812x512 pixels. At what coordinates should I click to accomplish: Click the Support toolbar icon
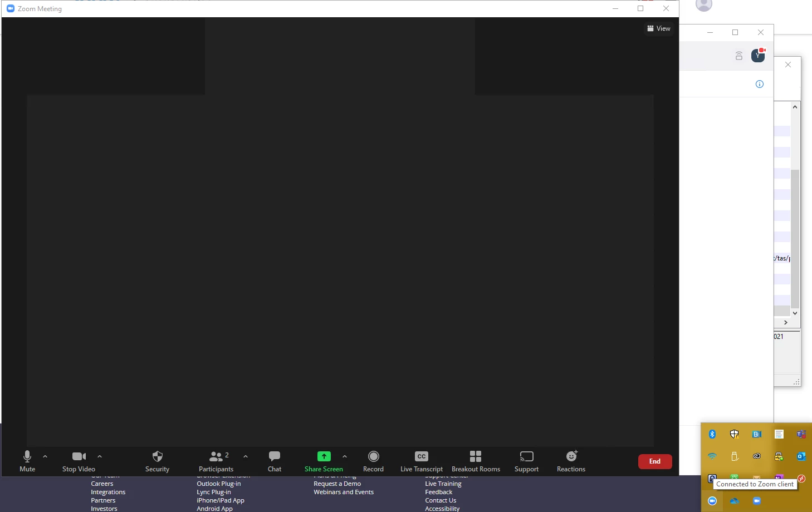[526, 461]
